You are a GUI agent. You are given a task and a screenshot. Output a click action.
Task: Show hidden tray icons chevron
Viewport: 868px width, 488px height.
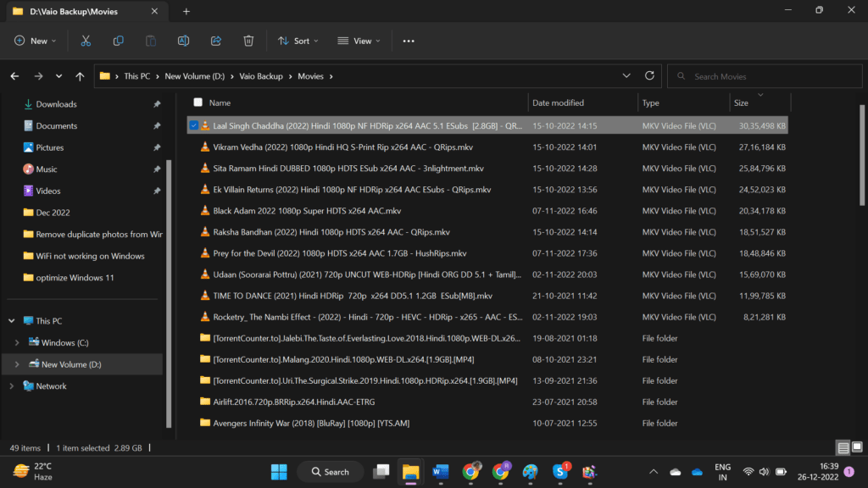[x=654, y=472]
